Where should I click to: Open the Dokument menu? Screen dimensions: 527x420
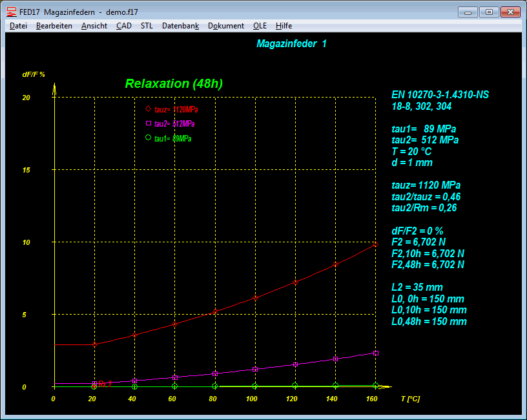[x=226, y=26]
